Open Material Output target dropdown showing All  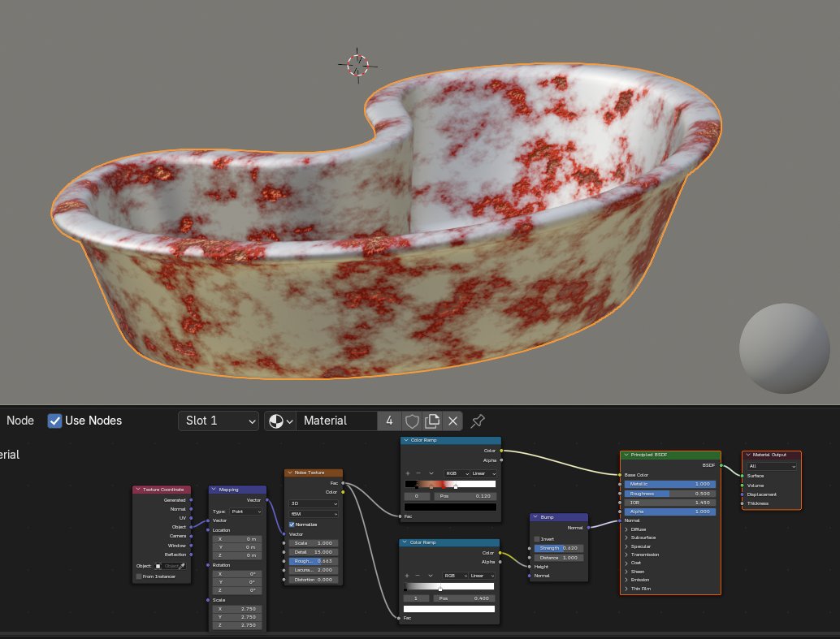tap(772, 467)
